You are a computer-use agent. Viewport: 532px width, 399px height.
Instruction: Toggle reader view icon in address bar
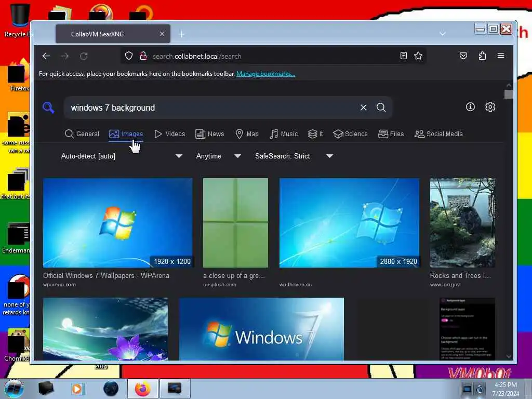(x=403, y=56)
